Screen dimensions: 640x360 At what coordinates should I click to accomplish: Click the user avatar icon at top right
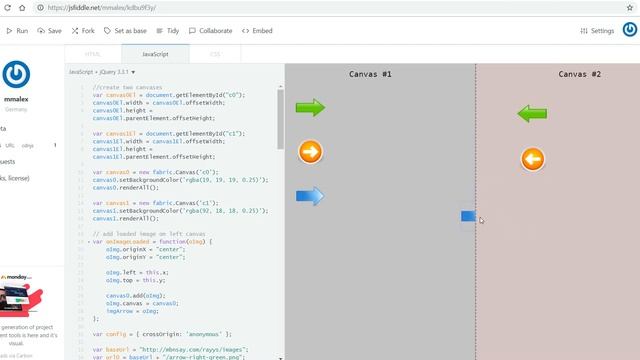[x=629, y=29]
